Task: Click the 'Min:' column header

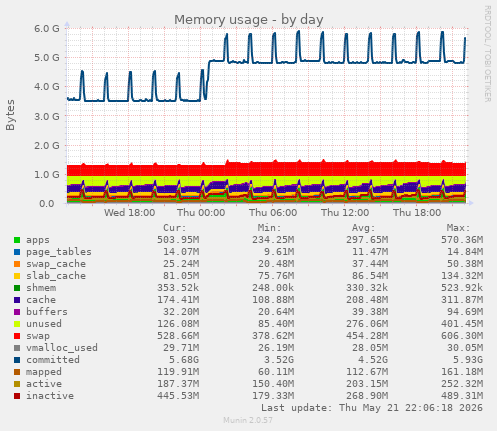Action: 269,228
